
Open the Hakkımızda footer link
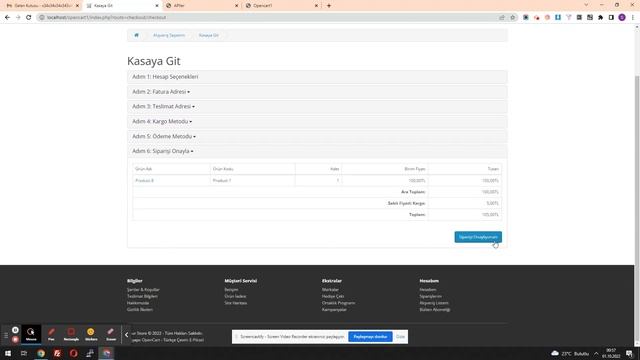click(x=138, y=303)
